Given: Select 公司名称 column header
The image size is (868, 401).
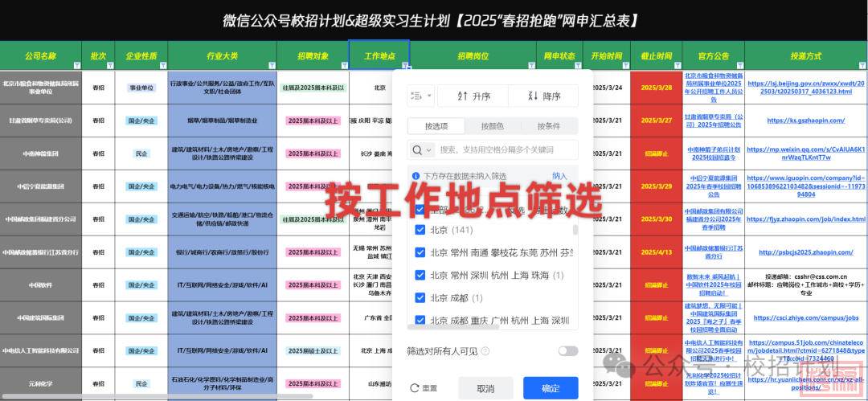Looking at the screenshot, I should click(x=41, y=56).
